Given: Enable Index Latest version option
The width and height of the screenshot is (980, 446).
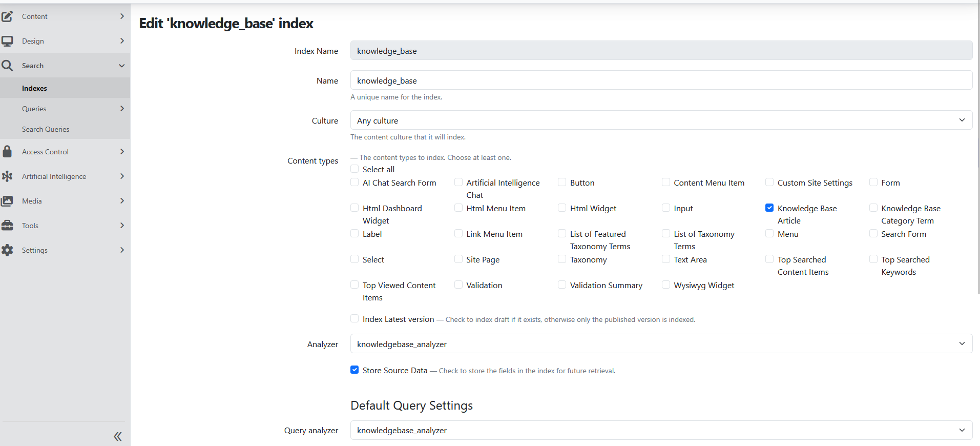Looking at the screenshot, I should click(355, 318).
